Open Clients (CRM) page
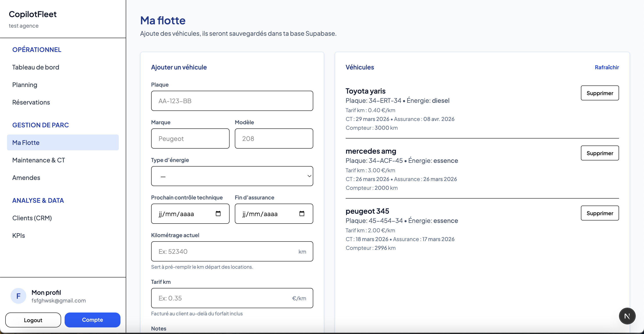 [x=32, y=218]
